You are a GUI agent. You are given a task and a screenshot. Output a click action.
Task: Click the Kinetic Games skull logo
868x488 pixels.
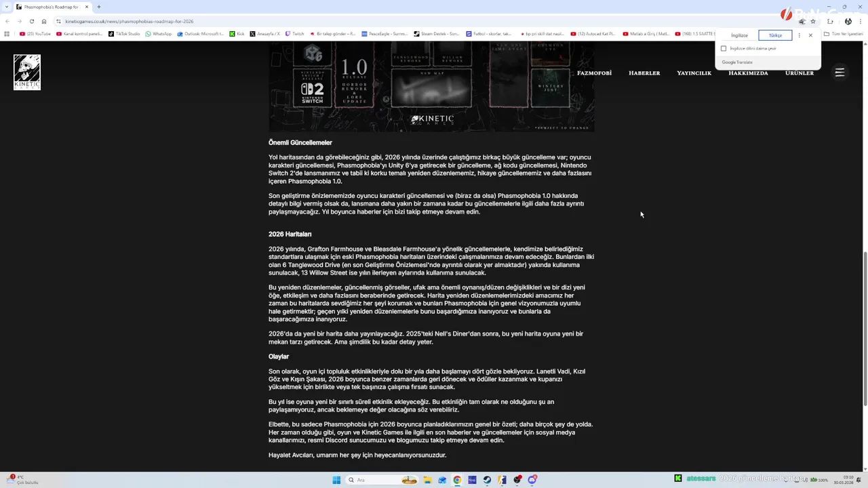[27, 72]
